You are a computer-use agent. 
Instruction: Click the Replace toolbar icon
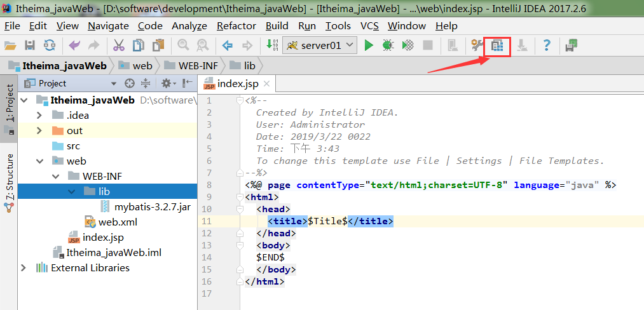(x=203, y=45)
